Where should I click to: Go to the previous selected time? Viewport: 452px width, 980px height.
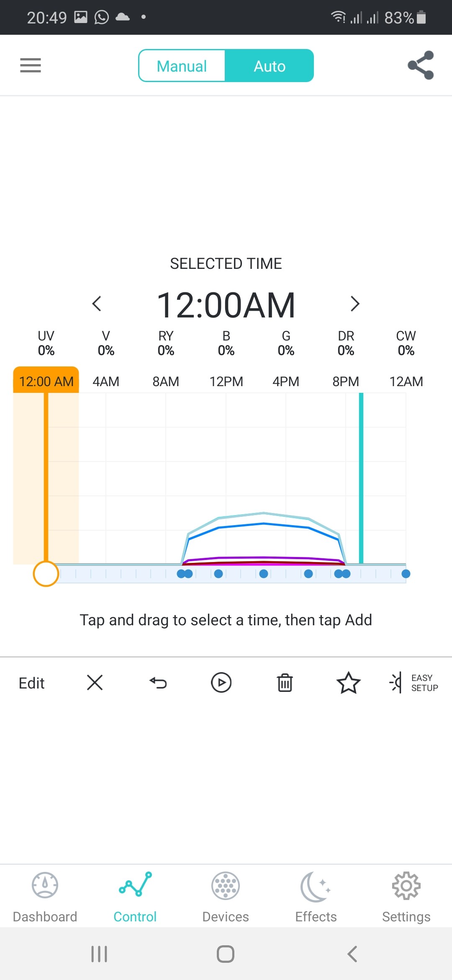coord(97,304)
